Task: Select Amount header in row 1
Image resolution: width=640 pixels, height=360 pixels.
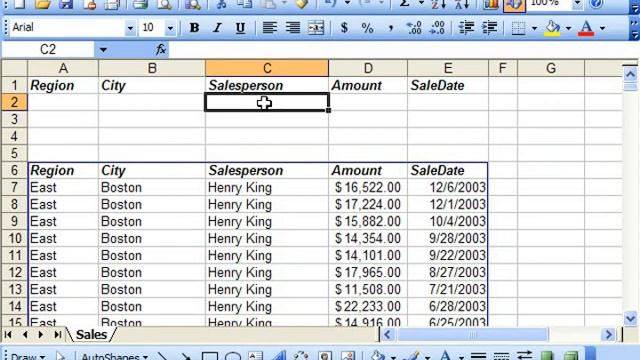Action: click(368, 85)
